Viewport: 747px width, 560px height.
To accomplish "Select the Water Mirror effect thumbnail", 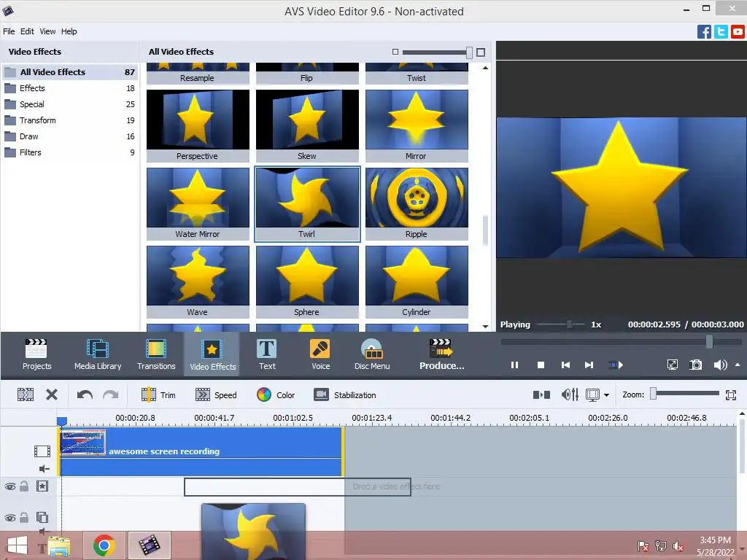I will coord(198,204).
